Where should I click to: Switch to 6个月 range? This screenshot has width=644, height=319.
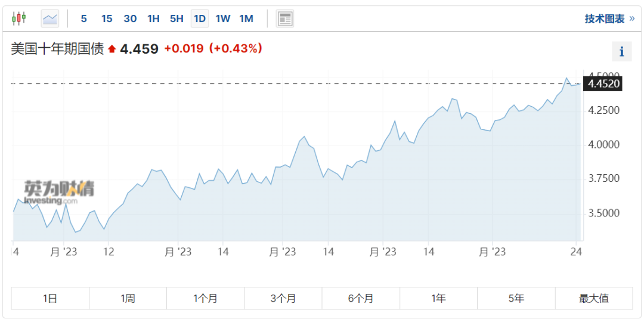361,298
